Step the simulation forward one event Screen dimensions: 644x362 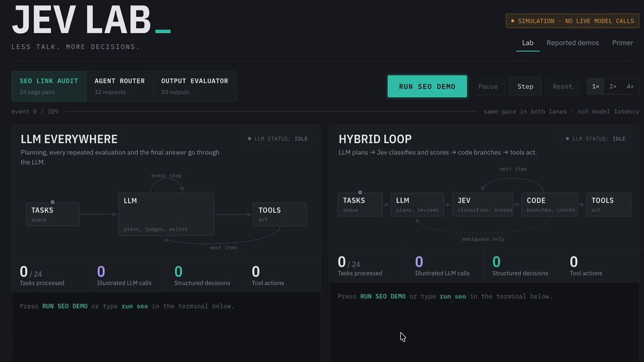point(525,86)
